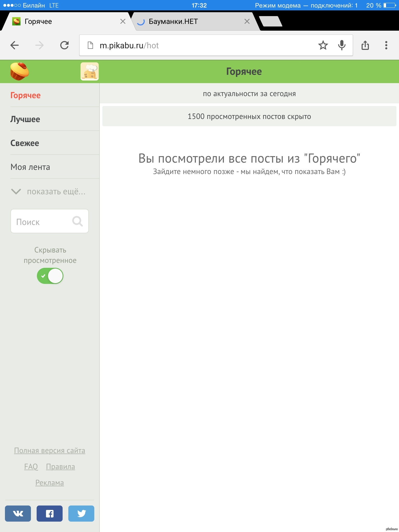Click "1500 просмотренных постов скрыто" bar
The height and width of the screenshot is (532, 399).
(x=249, y=116)
